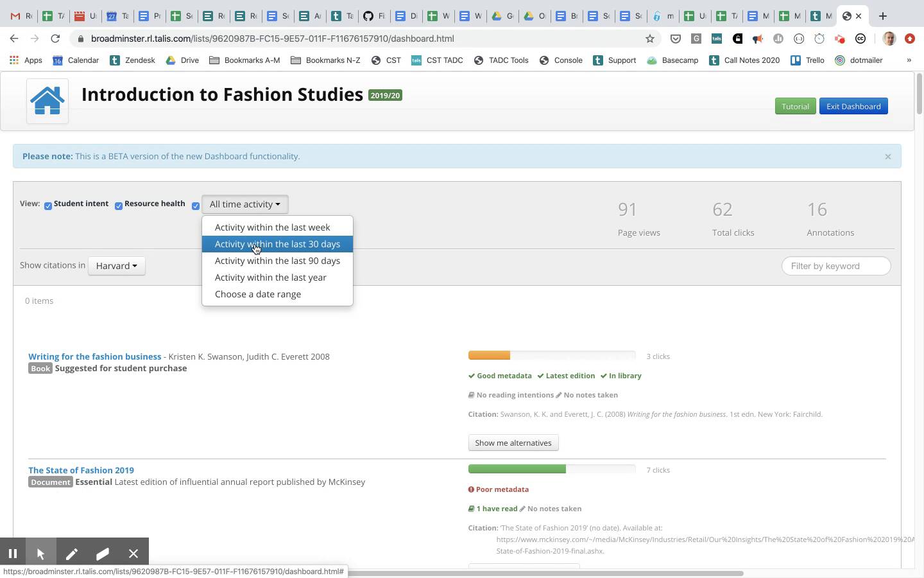The width and height of the screenshot is (924, 578).
Task: Open the Trello bookmark
Action: [807, 60]
